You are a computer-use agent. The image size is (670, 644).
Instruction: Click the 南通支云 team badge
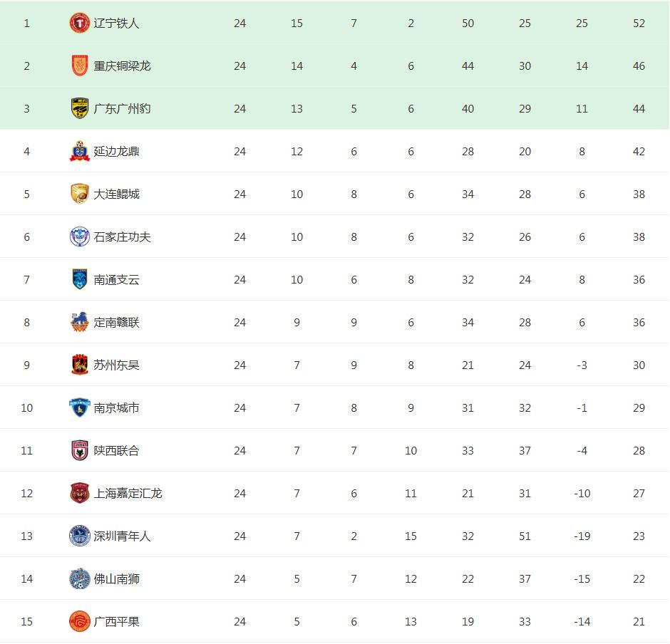(80, 280)
